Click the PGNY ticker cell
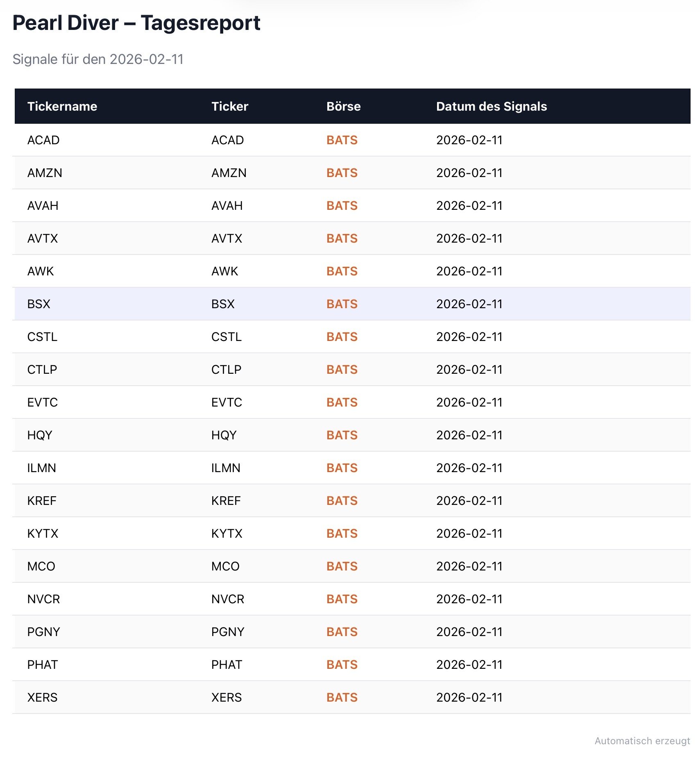The image size is (700, 759). 228,632
